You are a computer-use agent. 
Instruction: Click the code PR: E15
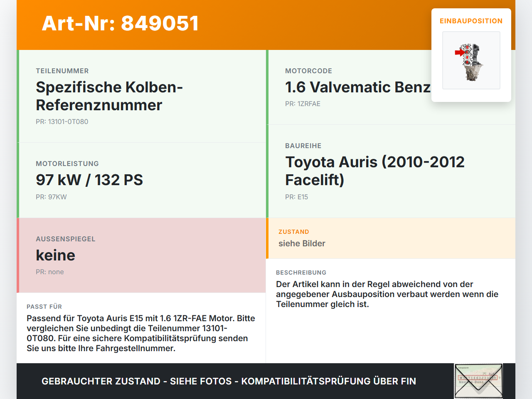(x=297, y=197)
